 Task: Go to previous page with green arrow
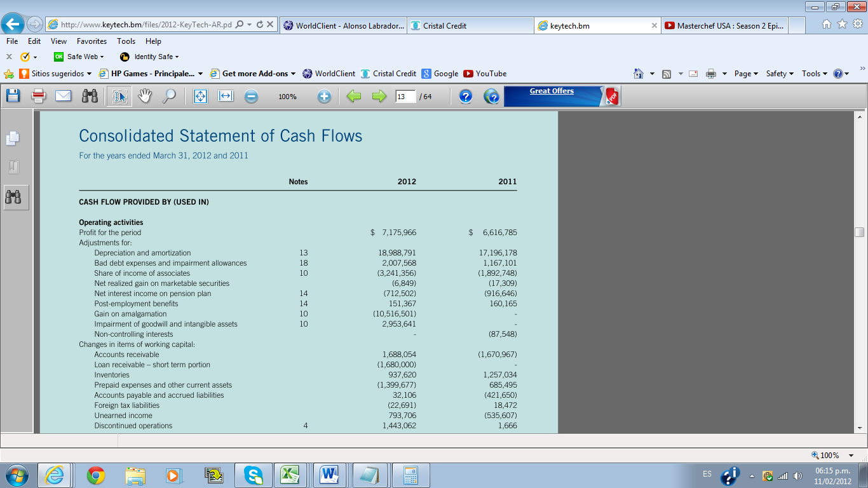pyautogui.click(x=354, y=97)
